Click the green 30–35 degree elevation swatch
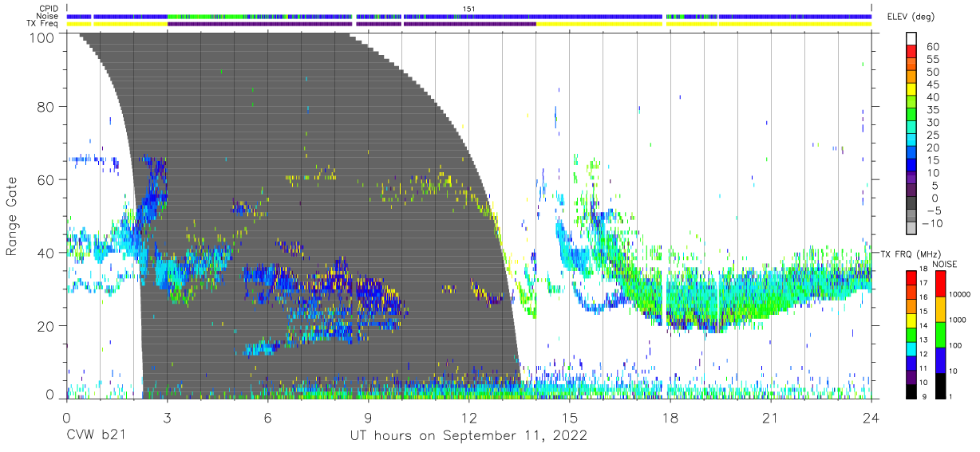 911,116
